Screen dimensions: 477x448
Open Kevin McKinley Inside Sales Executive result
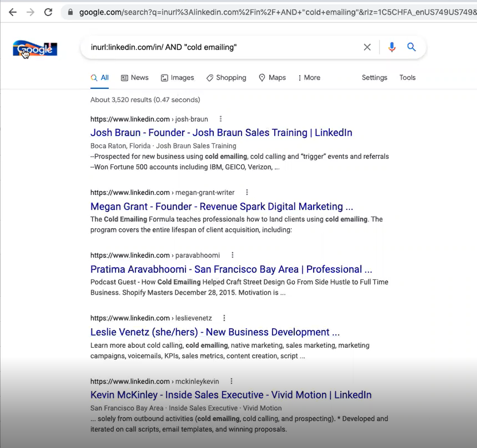coord(231,395)
